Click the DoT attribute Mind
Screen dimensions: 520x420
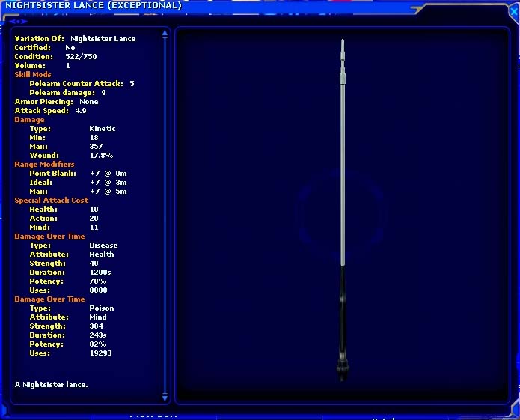click(98, 317)
